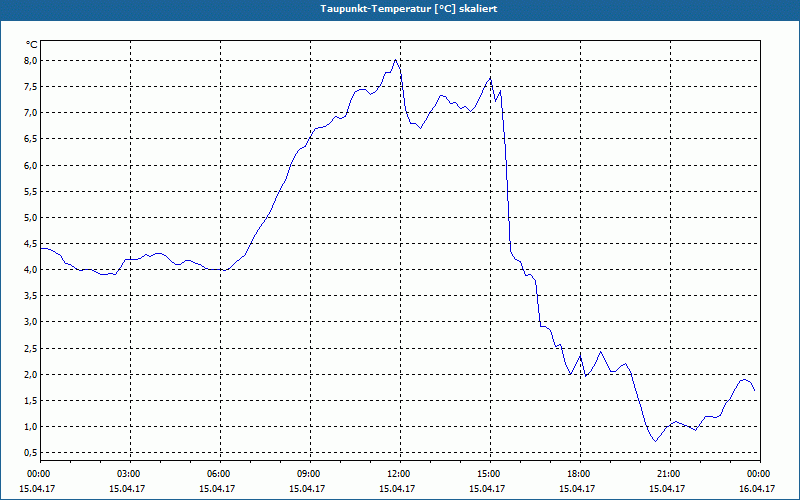
Task: Click the 15.04.17 date under 12:00
Action: click(396, 488)
